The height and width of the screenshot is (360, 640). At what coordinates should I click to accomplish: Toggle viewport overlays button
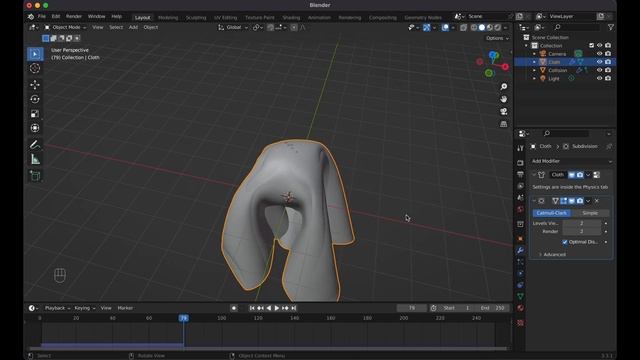click(445, 27)
